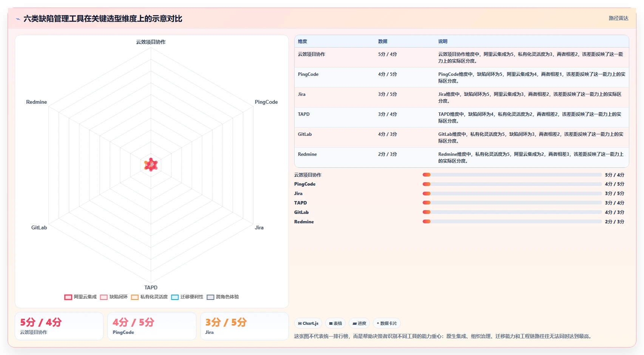Toggle the 迁移便利性 legend series
Image resolution: width=644 pixels, height=355 pixels.
click(187, 297)
